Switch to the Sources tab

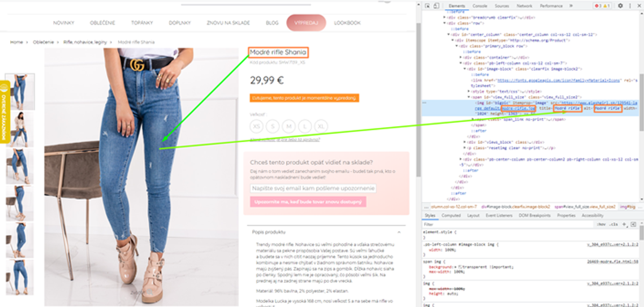[x=502, y=6]
